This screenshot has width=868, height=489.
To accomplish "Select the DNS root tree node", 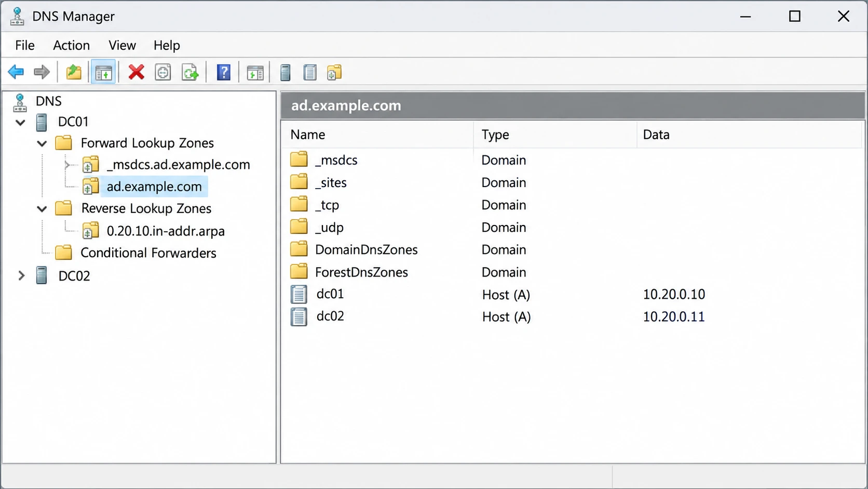I will tap(48, 101).
